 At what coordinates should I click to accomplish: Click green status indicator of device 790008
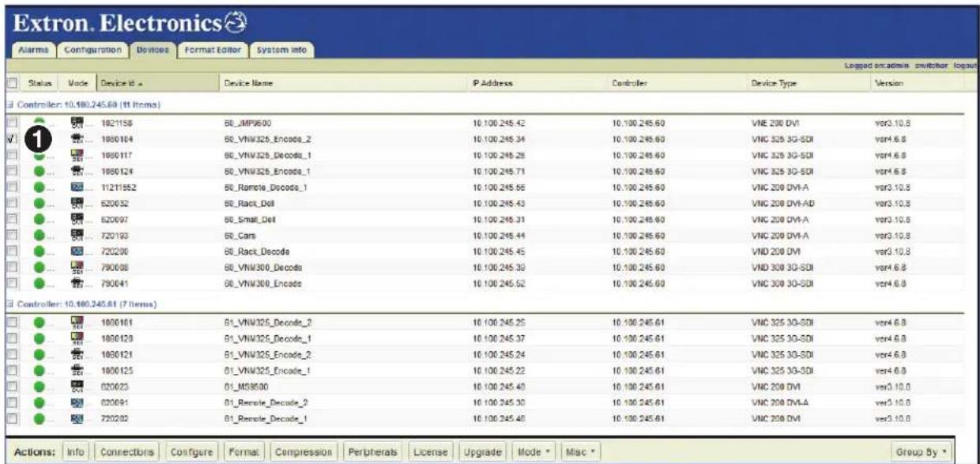coord(40,267)
